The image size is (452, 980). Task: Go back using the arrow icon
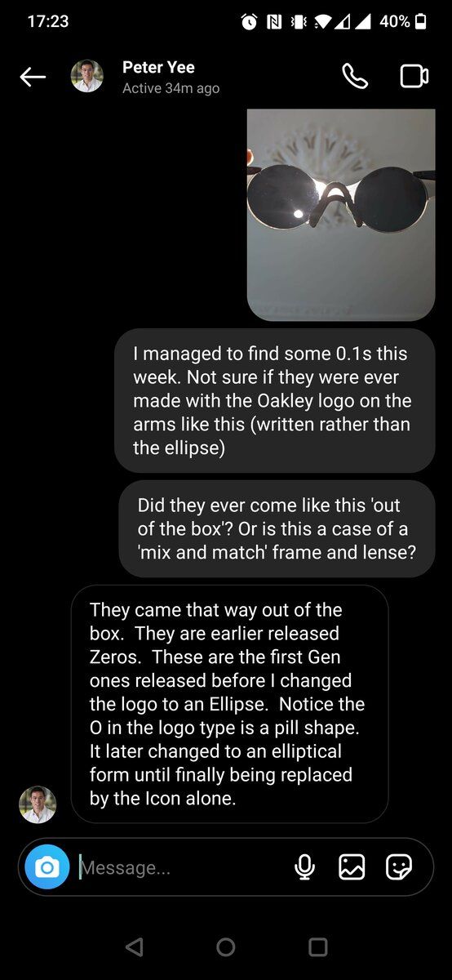(x=33, y=77)
